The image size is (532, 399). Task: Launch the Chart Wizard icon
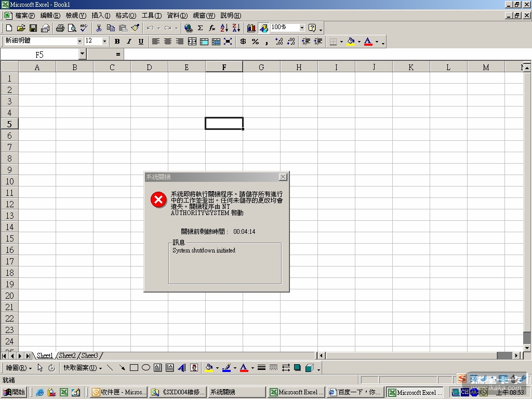(x=251, y=28)
